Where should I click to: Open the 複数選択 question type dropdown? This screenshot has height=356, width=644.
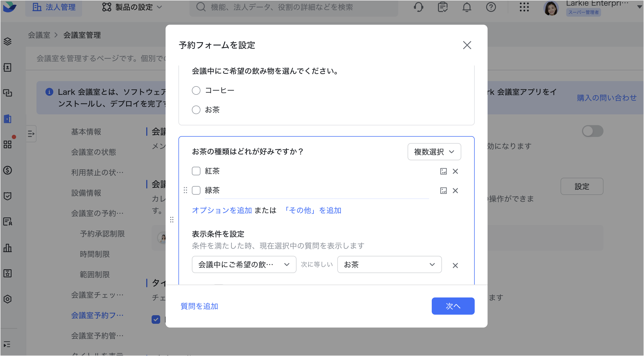point(434,152)
